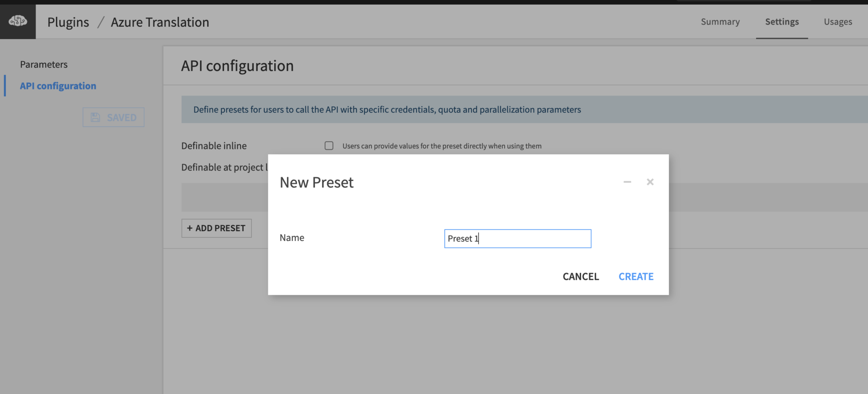This screenshot has height=394, width=868.
Task: Click the Dataiku brain logo icon
Action: 17,21
